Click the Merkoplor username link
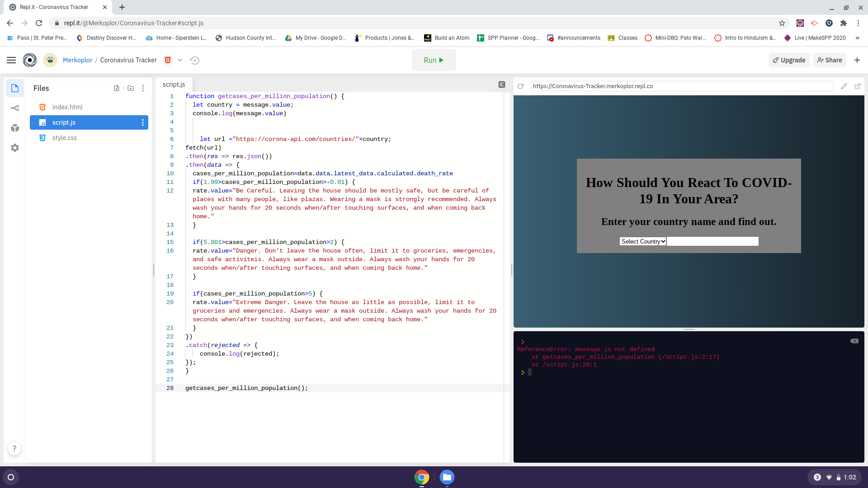This screenshot has width=868, height=488. tap(77, 60)
